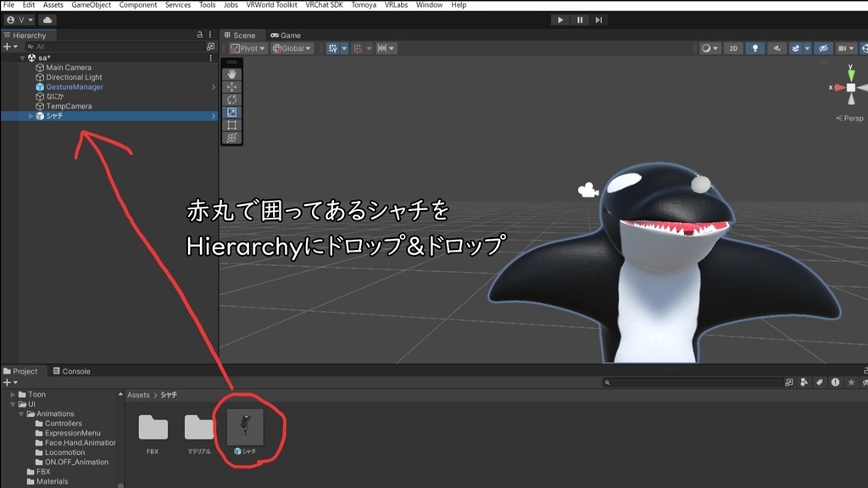The width and height of the screenshot is (868, 488).
Task: Expand the シャチ object in Hierarchy
Action: [32, 116]
